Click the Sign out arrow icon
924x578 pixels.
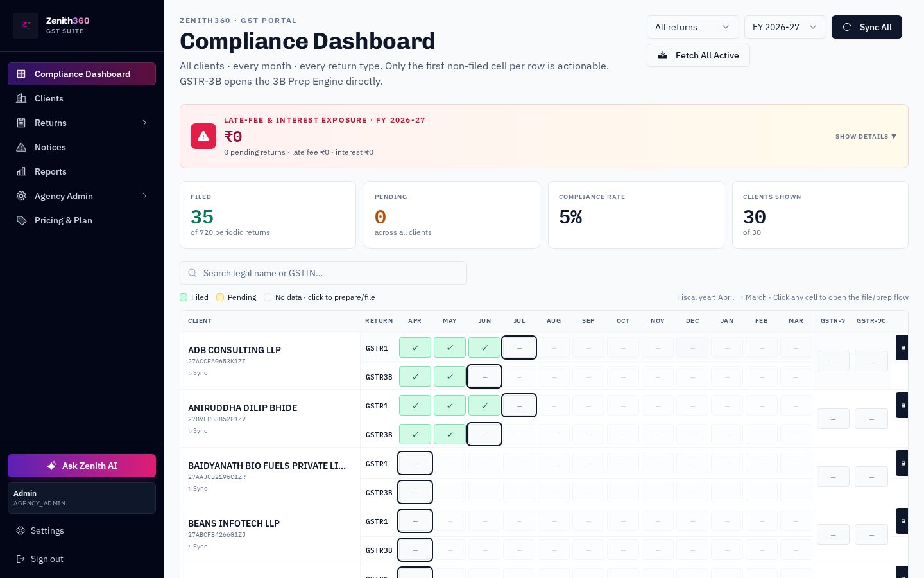click(21, 559)
